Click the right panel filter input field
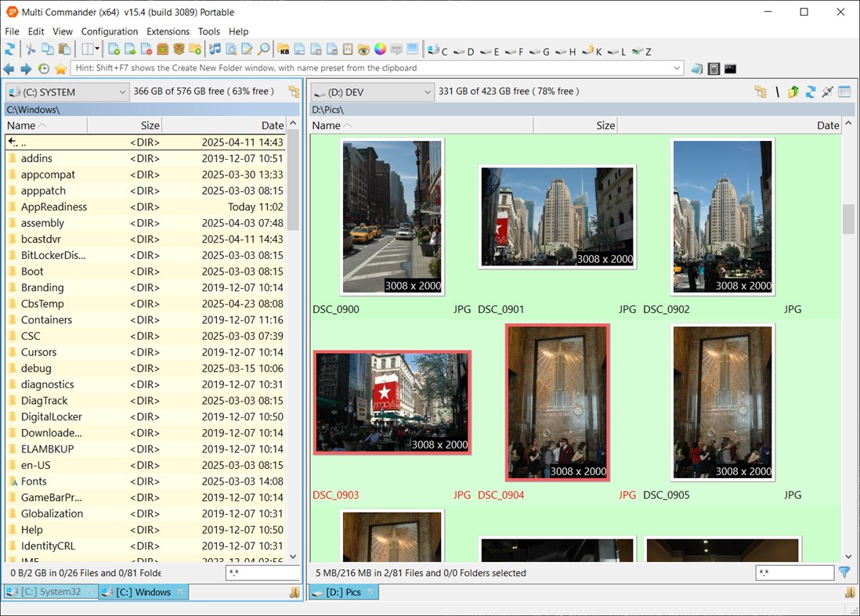 [793, 573]
